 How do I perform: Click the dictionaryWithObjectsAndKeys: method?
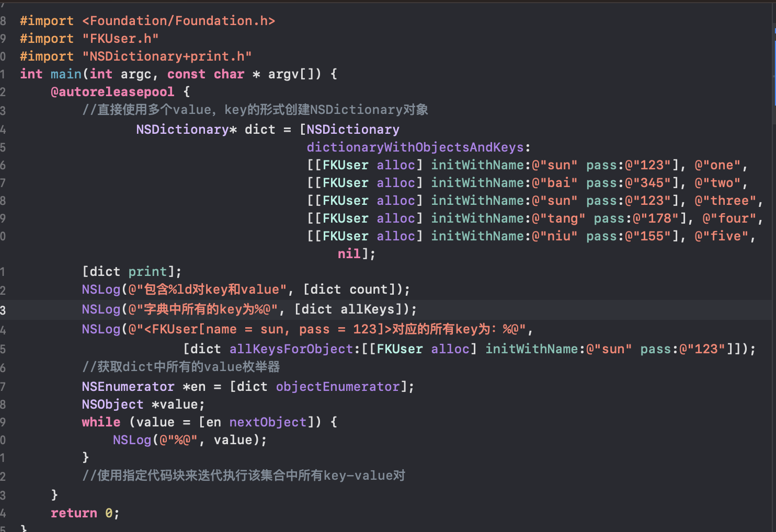[x=418, y=147]
